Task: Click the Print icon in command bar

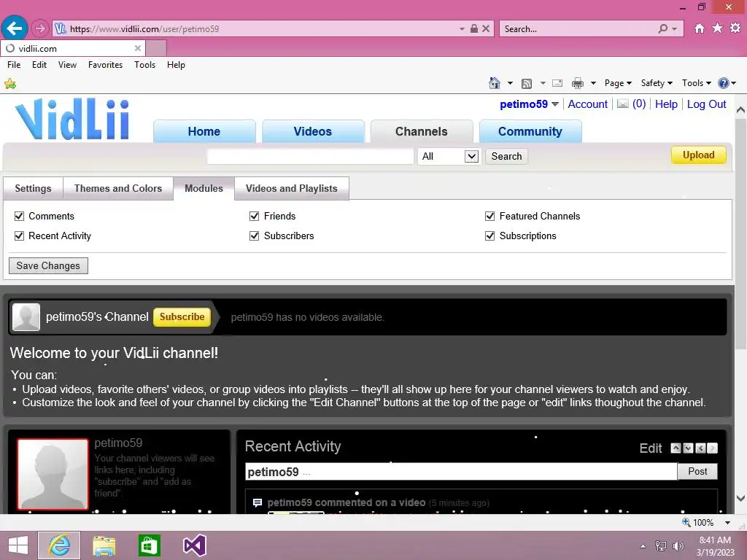Action: (578, 83)
